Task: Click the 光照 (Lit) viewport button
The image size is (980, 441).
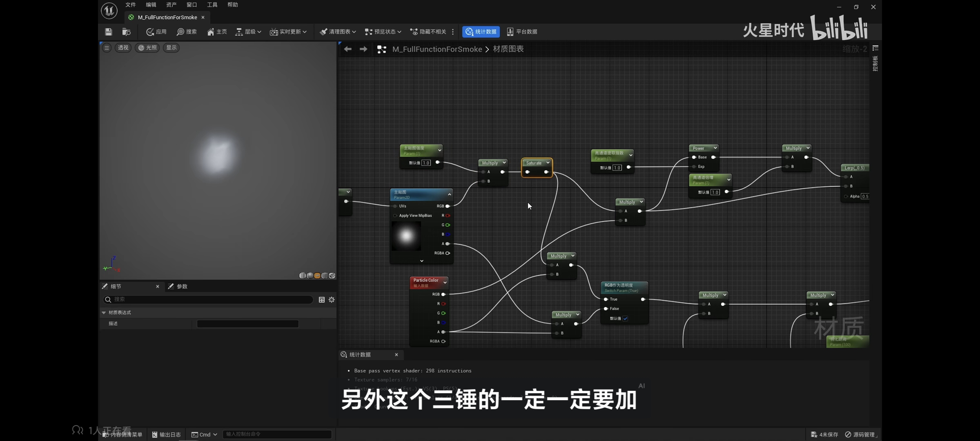Action: click(x=147, y=48)
